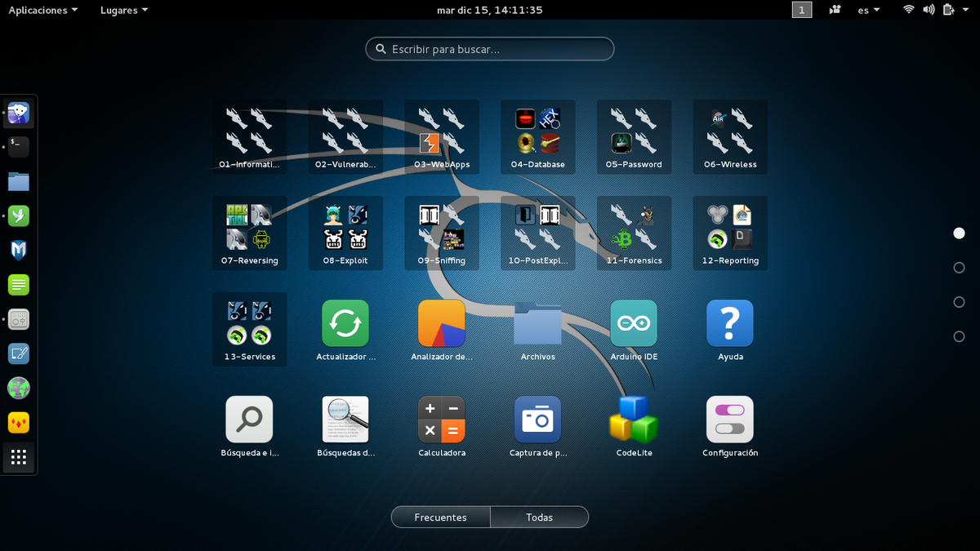
Task: Launch the yellow icon with red diamonds
Action: tap(19, 422)
